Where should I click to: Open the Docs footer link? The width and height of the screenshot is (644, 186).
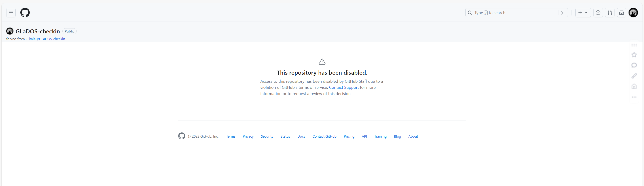[x=301, y=136]
